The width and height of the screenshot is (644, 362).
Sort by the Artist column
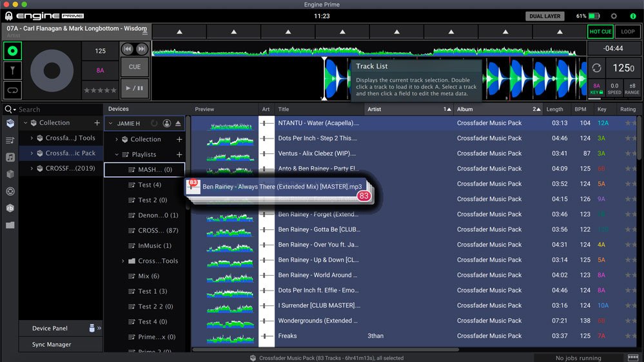point(408,109)
